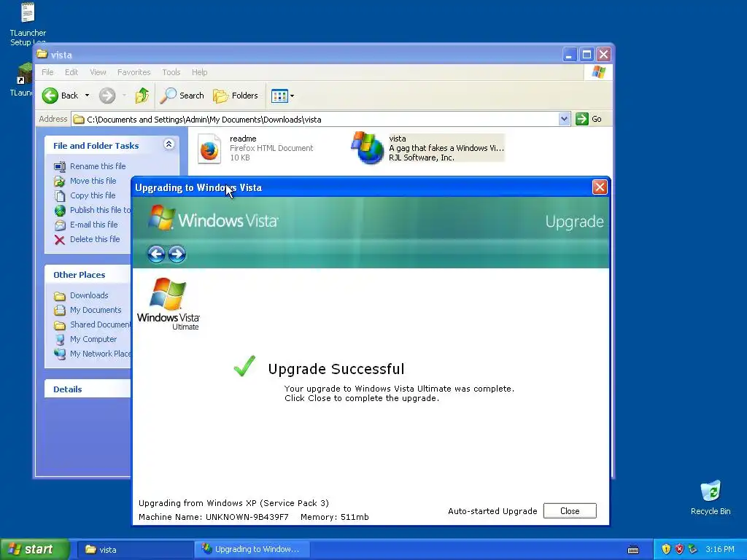747x560 pixels.
Task: Click Move this file
Action: pos(93,181)
